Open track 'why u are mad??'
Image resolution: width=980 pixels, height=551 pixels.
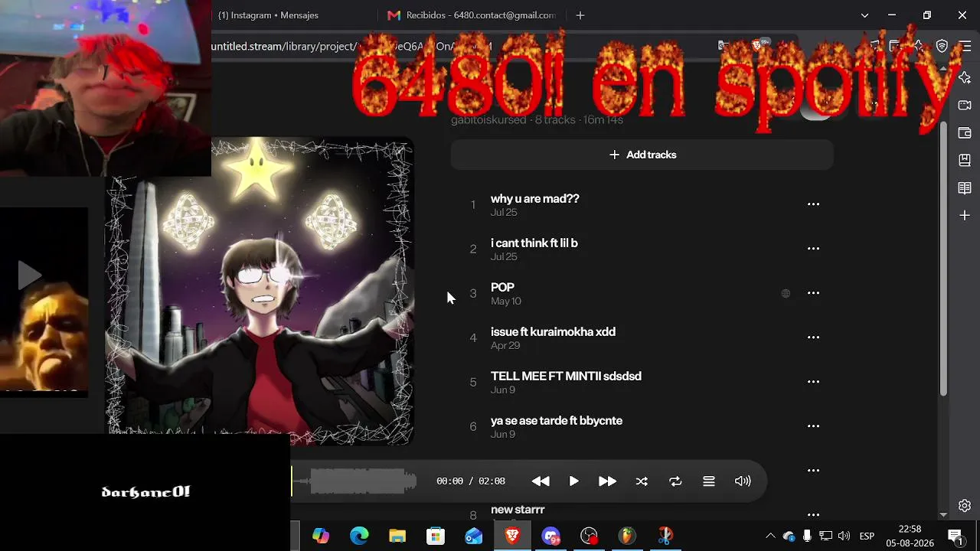[x=534, y=199]
